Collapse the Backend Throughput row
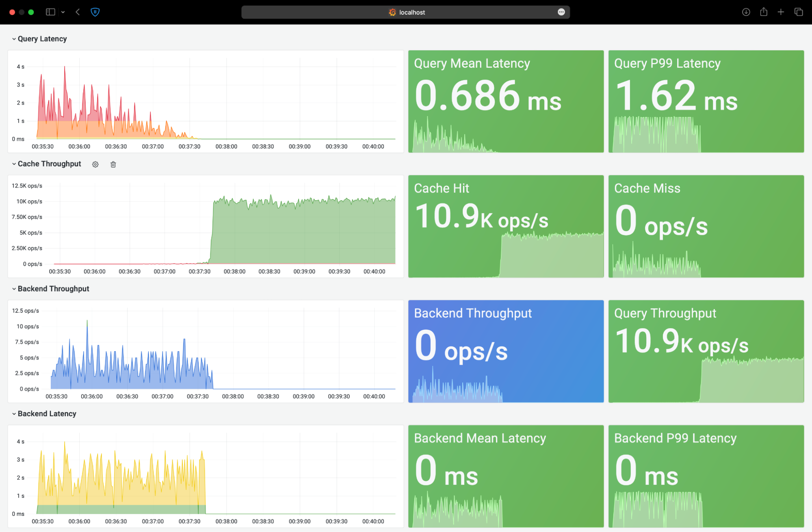This screenshot has height=532, width=812. [14, 289]
